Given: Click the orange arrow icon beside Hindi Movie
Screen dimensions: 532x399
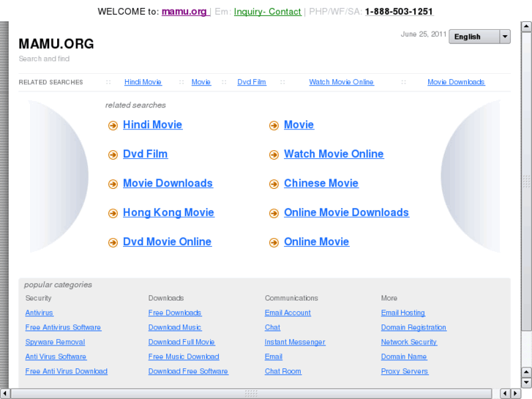Looking at the screenshot, I should (x=113, y=126).
